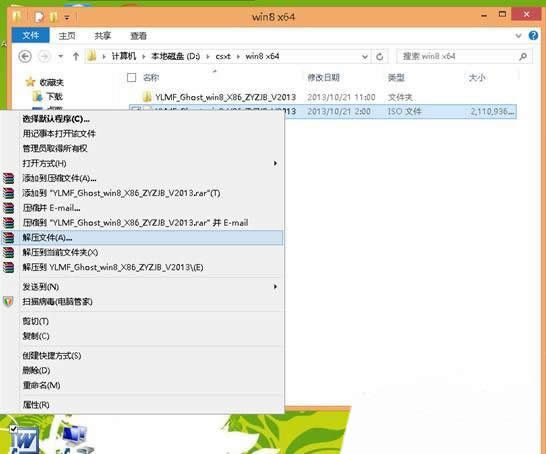Image resolution: width=546 pixels, height=454 pixels.
Task: Expand the arrow after 计算机 breadcrumb
Action: (x=143, y=56)
